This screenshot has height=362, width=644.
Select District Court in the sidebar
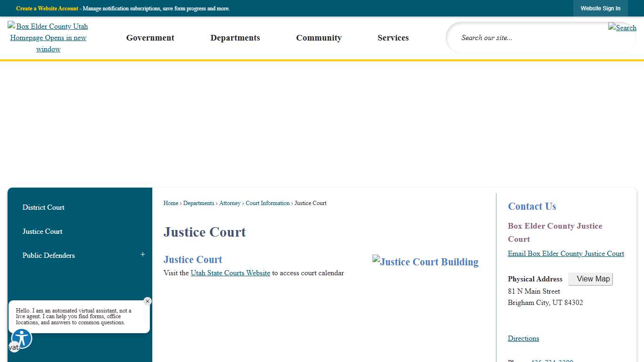coord(43,207)
